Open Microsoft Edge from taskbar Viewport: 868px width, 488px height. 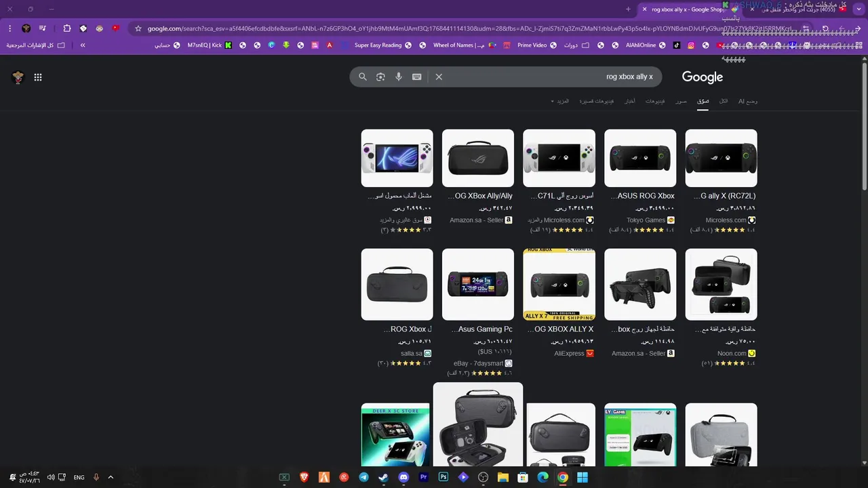[x=542, y=477]
